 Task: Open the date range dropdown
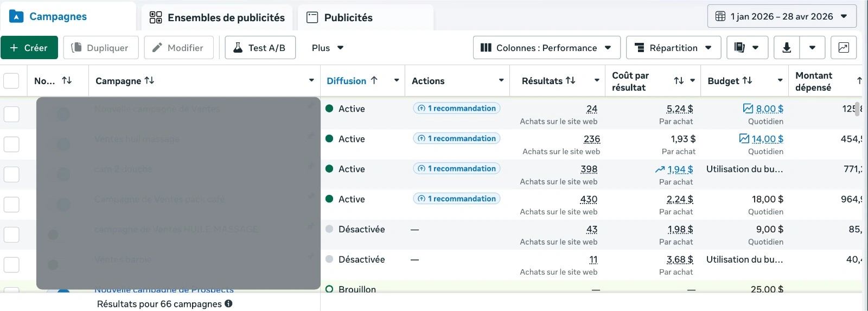click(782, 16)
